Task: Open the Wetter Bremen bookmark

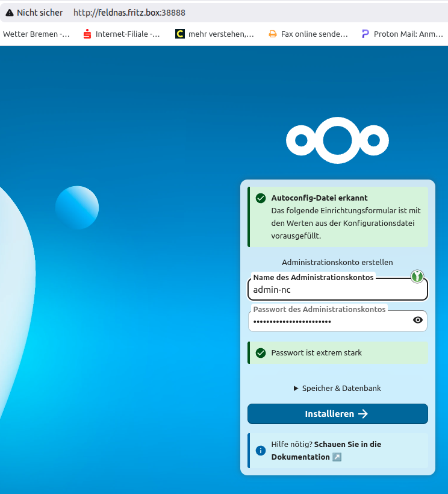Action: click(x=36, y=34)
